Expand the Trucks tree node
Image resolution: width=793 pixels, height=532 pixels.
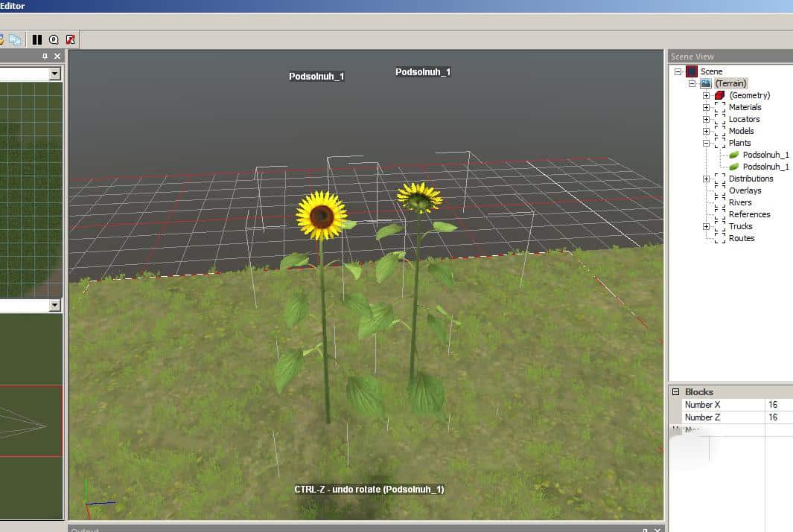point(706,226)
